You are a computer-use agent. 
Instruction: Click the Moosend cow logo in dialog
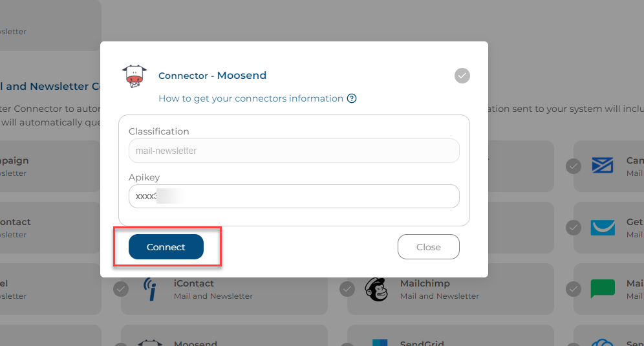[x=134, y=76]
